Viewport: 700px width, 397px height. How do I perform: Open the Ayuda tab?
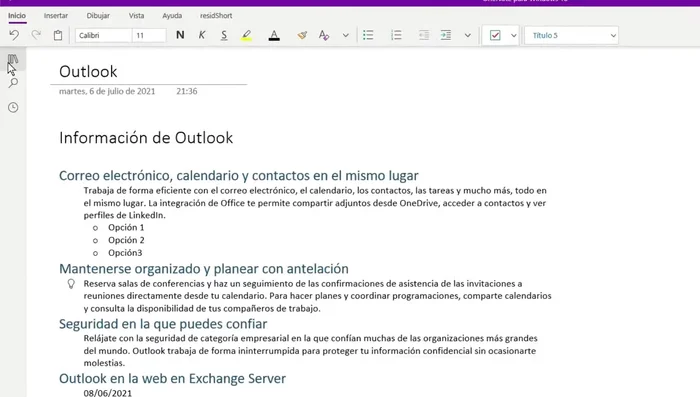[x=172, y=16]
